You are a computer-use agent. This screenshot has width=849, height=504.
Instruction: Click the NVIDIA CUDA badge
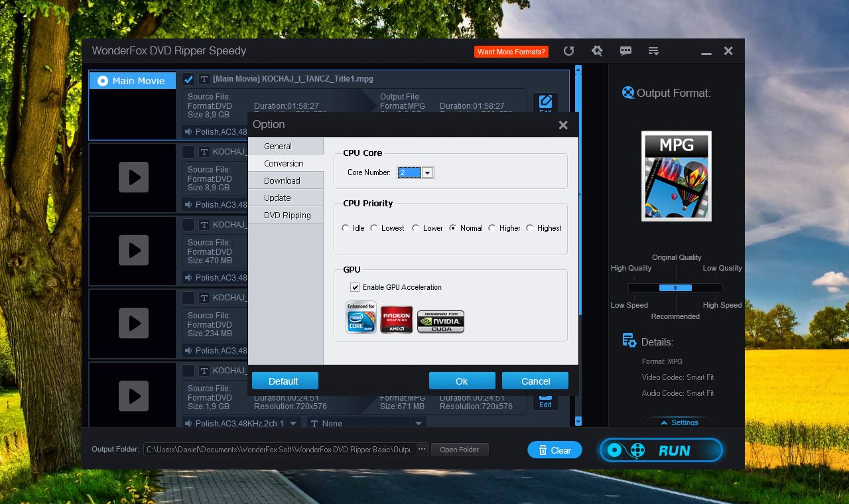point(440,322)
